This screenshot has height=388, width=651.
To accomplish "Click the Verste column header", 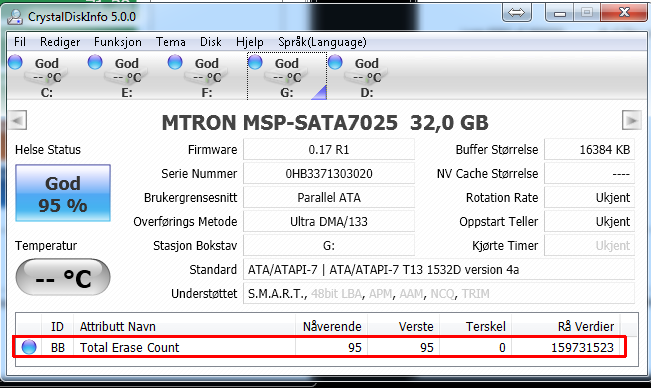I will click(x=404, y=326).
